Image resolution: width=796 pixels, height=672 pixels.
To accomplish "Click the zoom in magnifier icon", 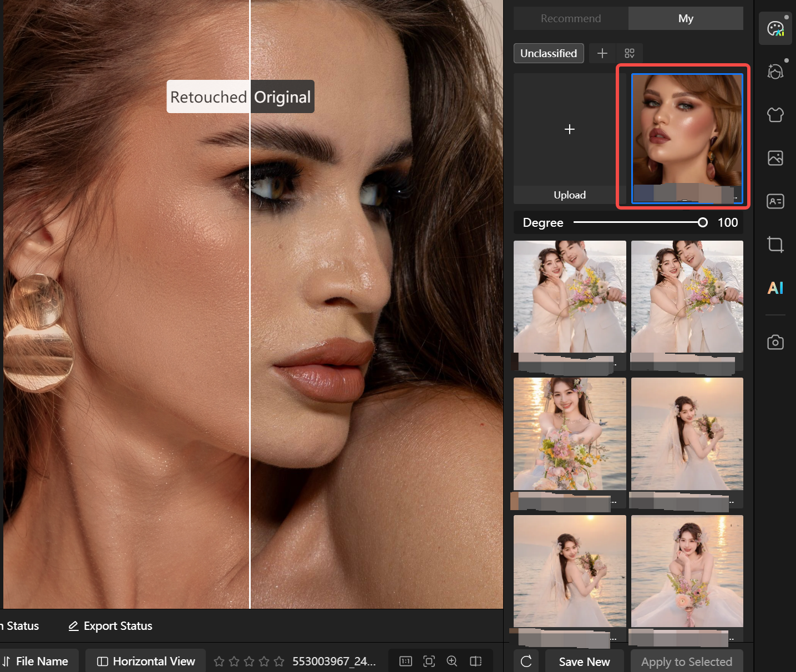I will click(452, 661).
